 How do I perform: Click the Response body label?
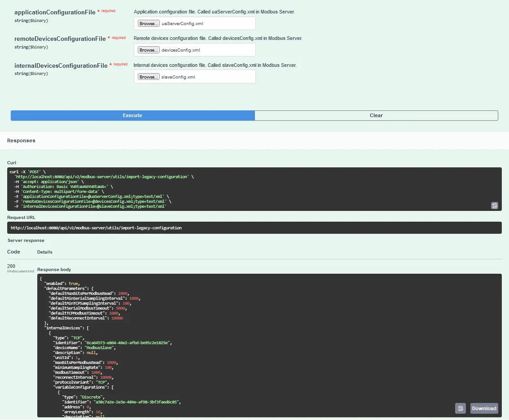pyautogui.click(x=54, y=270)
